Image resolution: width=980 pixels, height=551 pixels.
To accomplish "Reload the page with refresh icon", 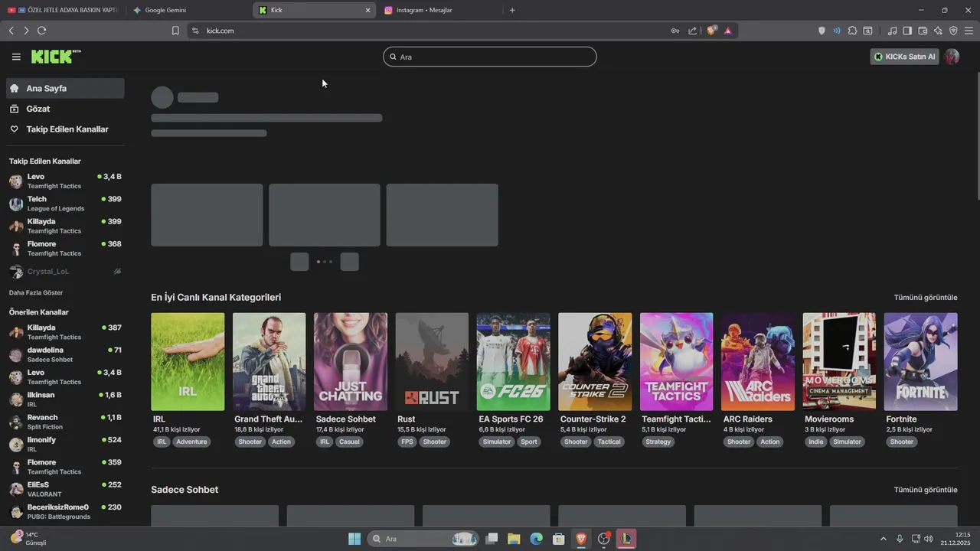I will click(x=41, y=31).
